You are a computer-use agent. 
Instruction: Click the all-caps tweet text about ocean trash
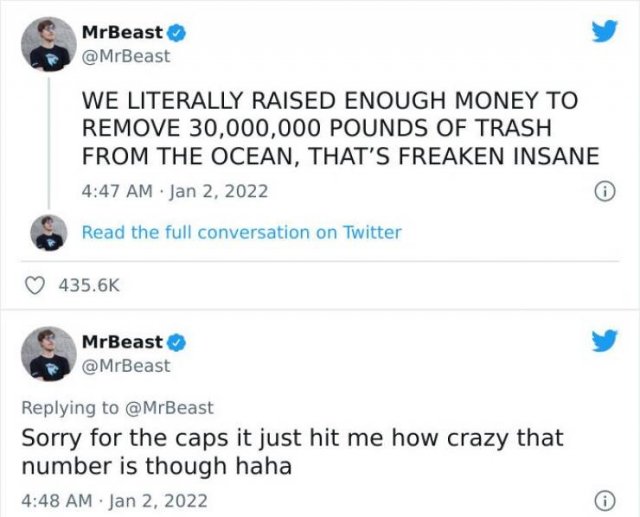pyautogui.click(x=340, y=128)
